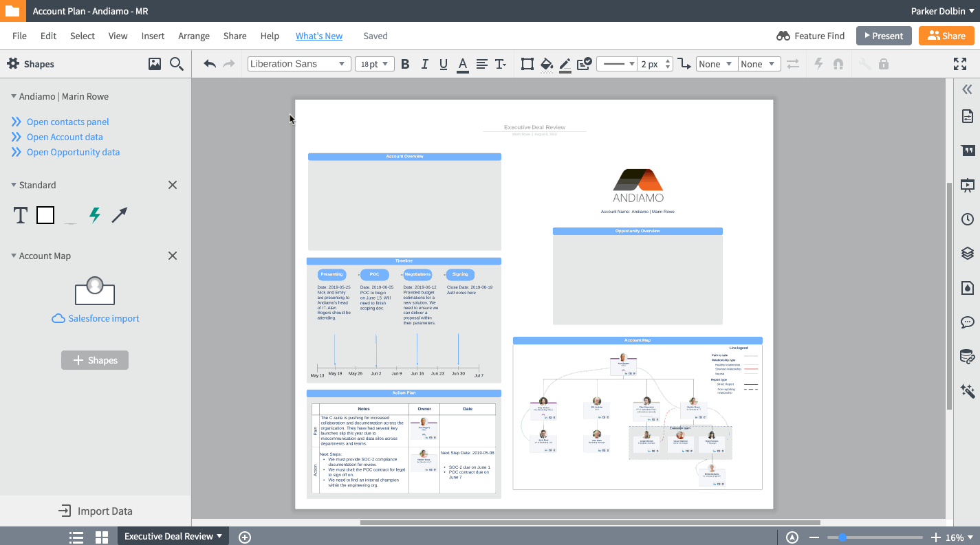The image size is (980, 545).
Task: Toggle bold text formatting
Action: (x=405, y=64)
